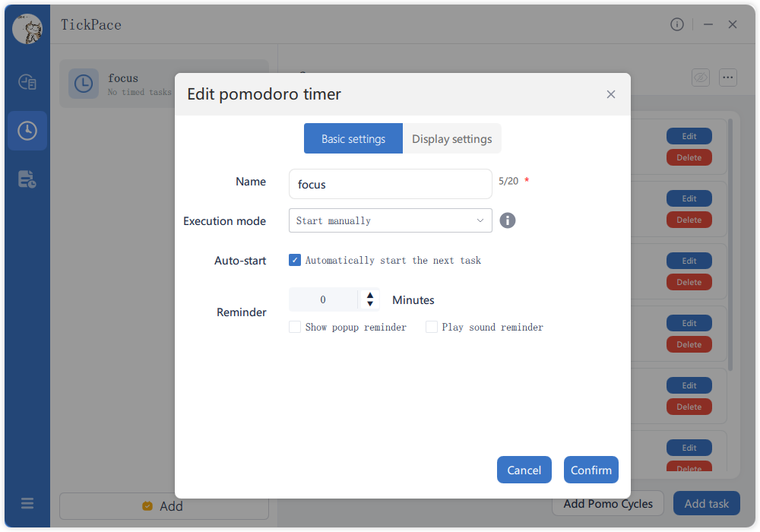Viewport: 760px width, 532px height.
Task: Click the reminder minutes value field
Action: [x=323, y=299]
